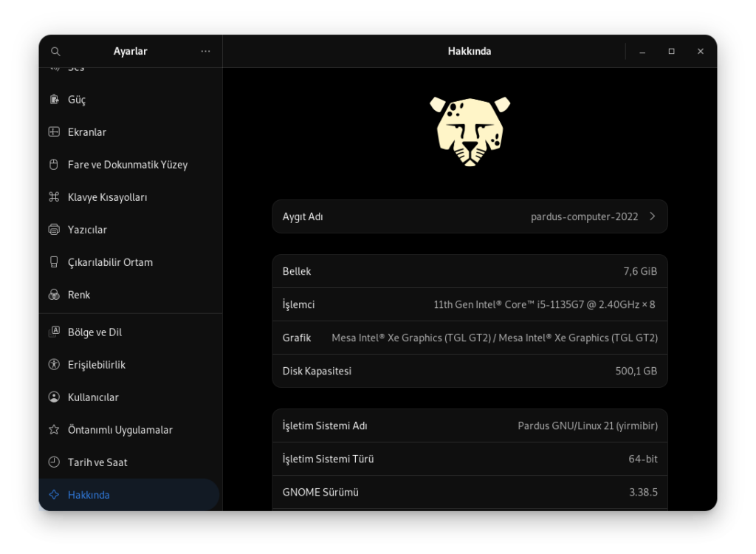Select Öntanımlı Uygulamalar in sidebar
This screenshot has height=554, width=756.
pyautogui.click(x=131, y=429)
